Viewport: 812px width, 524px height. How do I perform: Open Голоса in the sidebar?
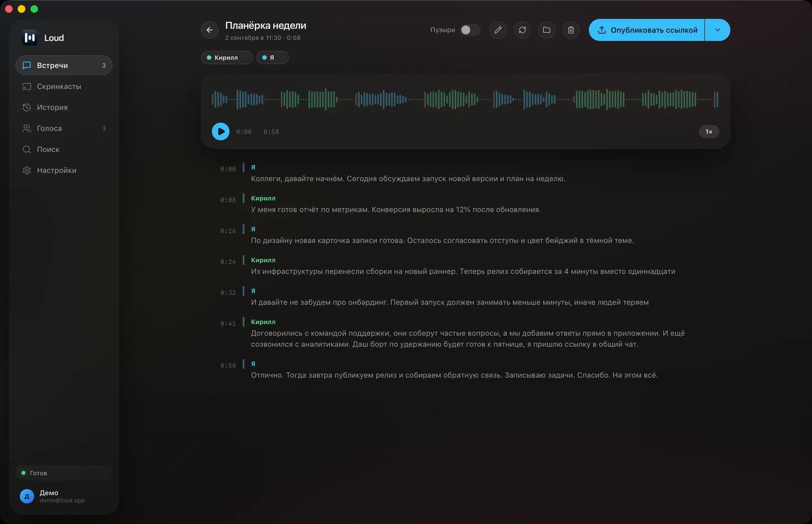click(64, 128)
